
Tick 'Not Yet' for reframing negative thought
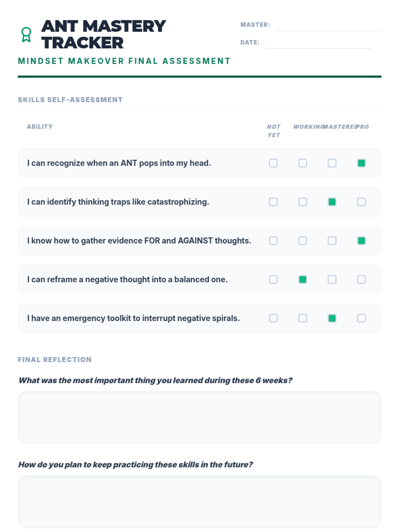click(273, 279)
